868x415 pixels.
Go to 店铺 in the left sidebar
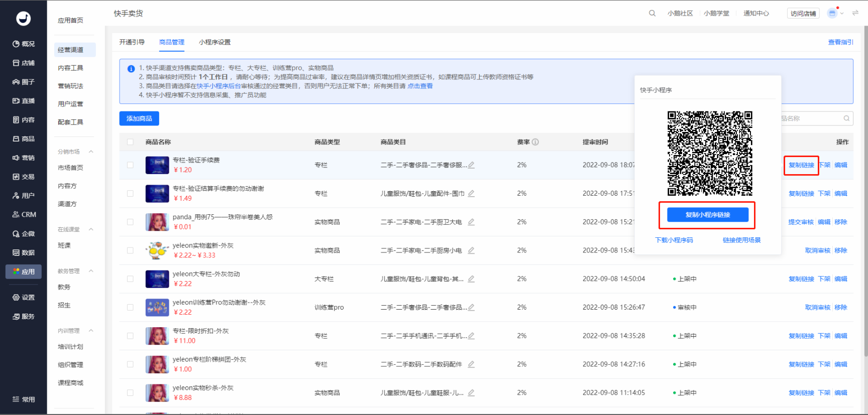click(x=24, y=63)
